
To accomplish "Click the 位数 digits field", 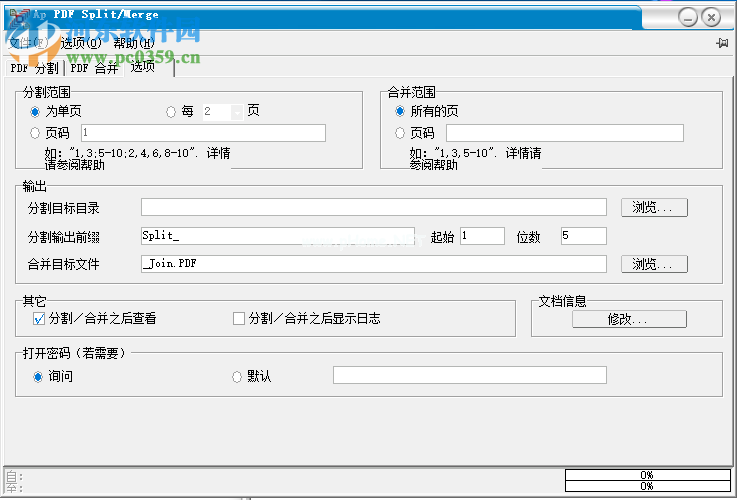I will pyautogui.click(x=584, y=236).
